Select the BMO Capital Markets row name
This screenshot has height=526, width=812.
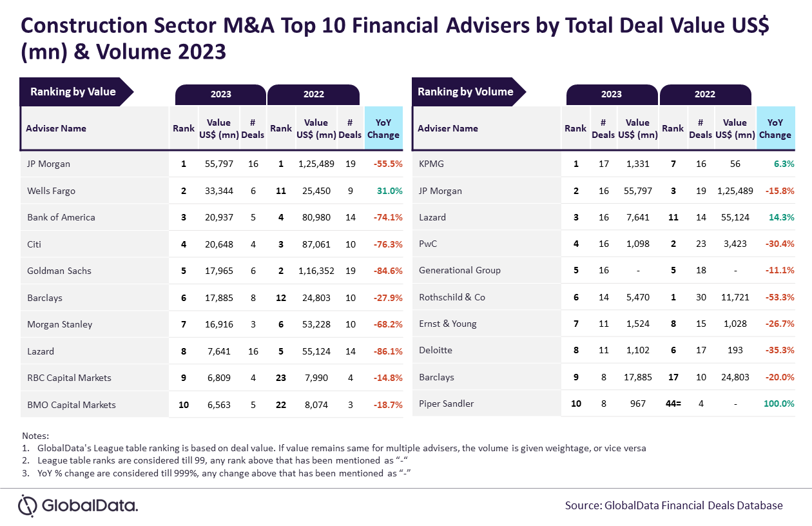[72, 405]
